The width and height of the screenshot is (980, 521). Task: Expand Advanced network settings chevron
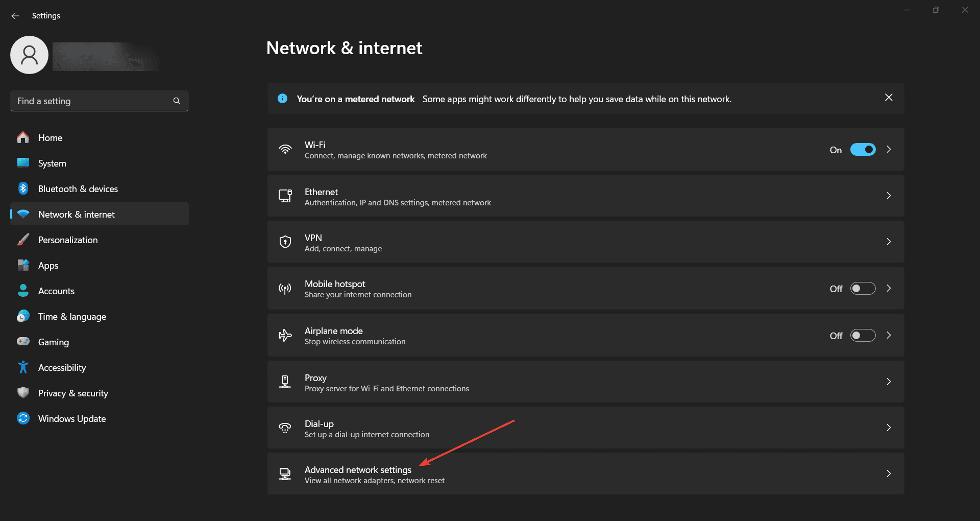(889, 474)
